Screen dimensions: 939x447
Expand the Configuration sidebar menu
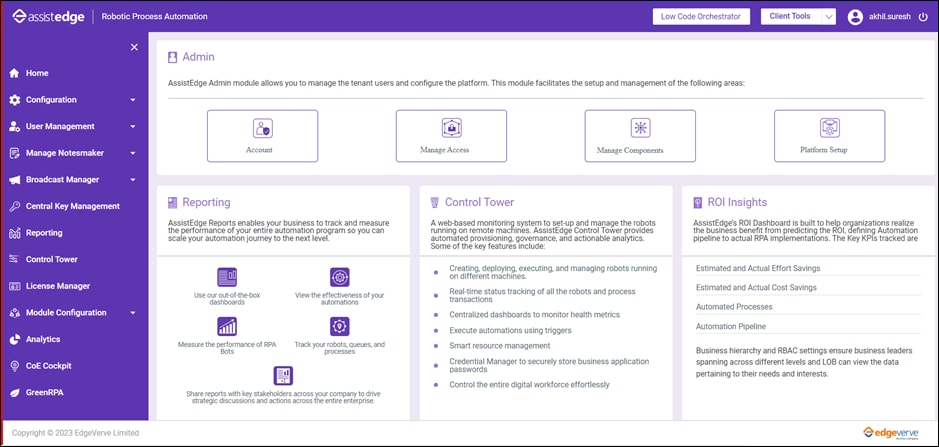pyautogui.click(x=133, y=100)
